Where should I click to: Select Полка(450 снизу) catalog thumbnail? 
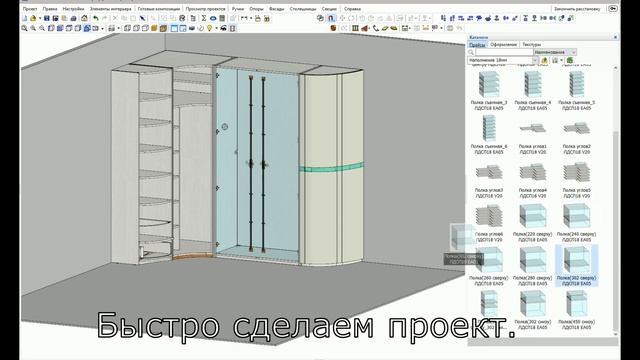pos(576,304)
